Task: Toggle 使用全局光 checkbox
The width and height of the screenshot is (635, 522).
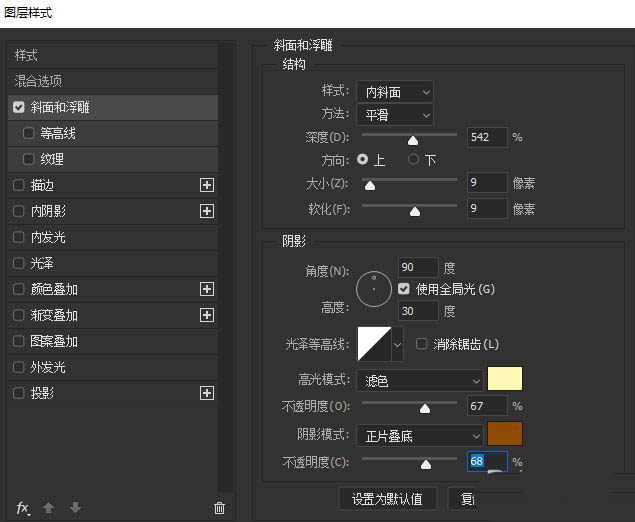Action: 404,289
